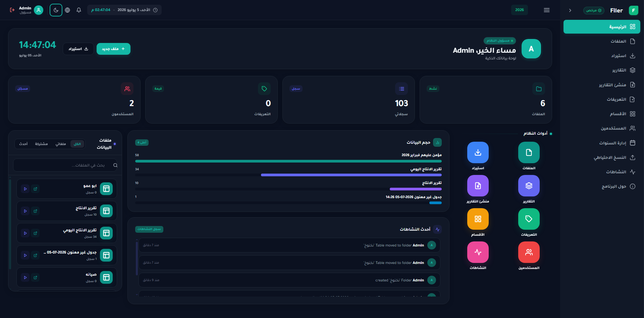Toggle dark mode with moon button
This screenshot has height=318, width=644.
56,10
